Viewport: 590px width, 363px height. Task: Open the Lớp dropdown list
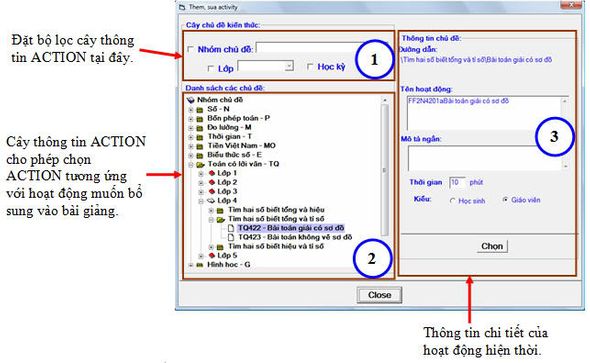point(289,66)
